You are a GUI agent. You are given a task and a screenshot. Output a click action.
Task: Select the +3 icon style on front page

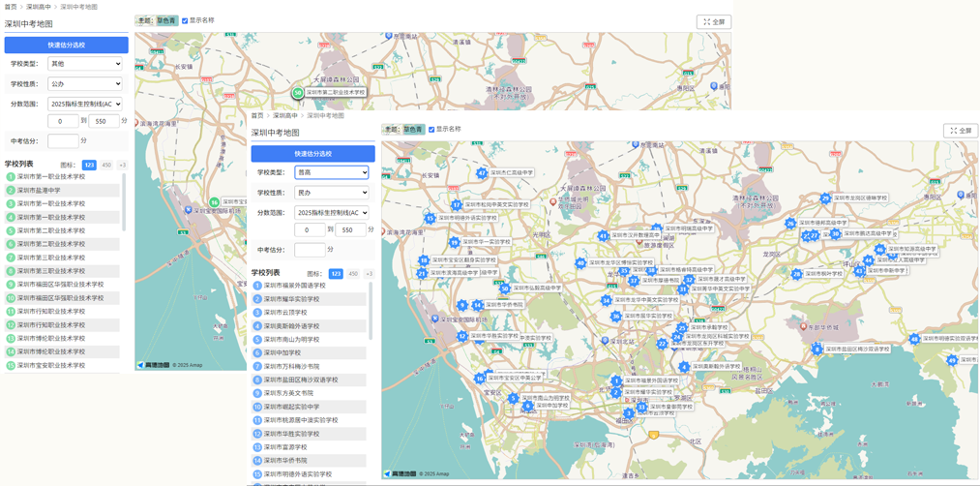[370, 273]
